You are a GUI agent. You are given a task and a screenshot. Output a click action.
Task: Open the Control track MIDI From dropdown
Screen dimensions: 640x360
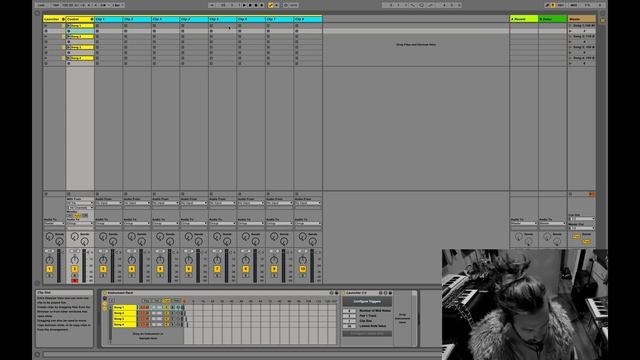80,203
